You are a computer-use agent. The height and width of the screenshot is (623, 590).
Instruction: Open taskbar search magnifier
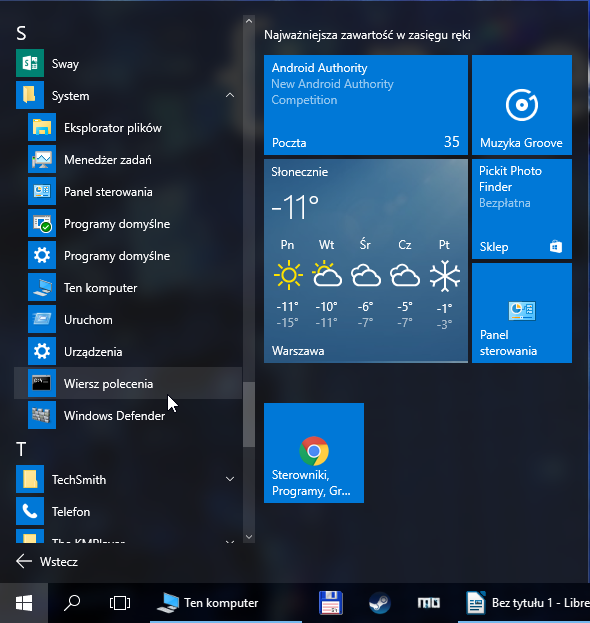72,603
